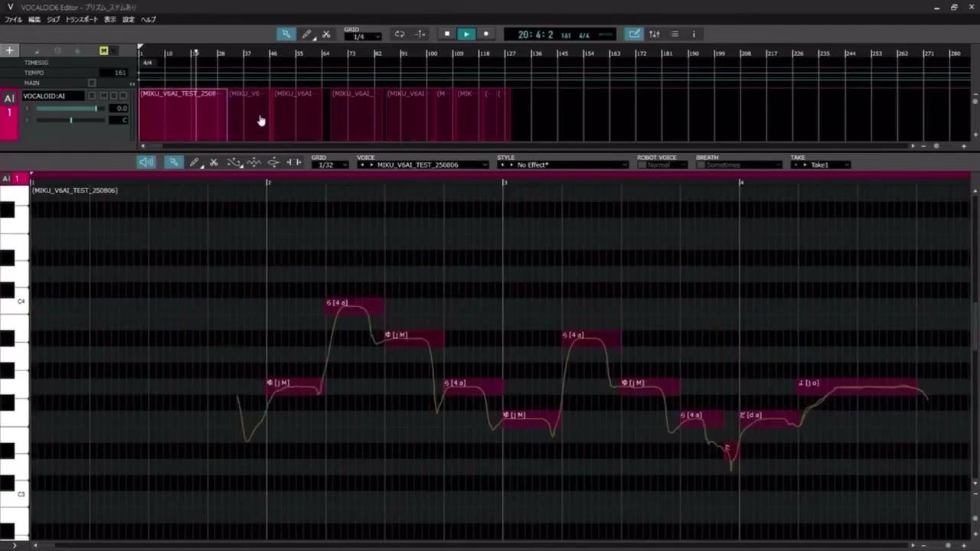Viewport: 980px width, 551px height.
Task: Select the だ [d a] note
Action: (769, 419)
